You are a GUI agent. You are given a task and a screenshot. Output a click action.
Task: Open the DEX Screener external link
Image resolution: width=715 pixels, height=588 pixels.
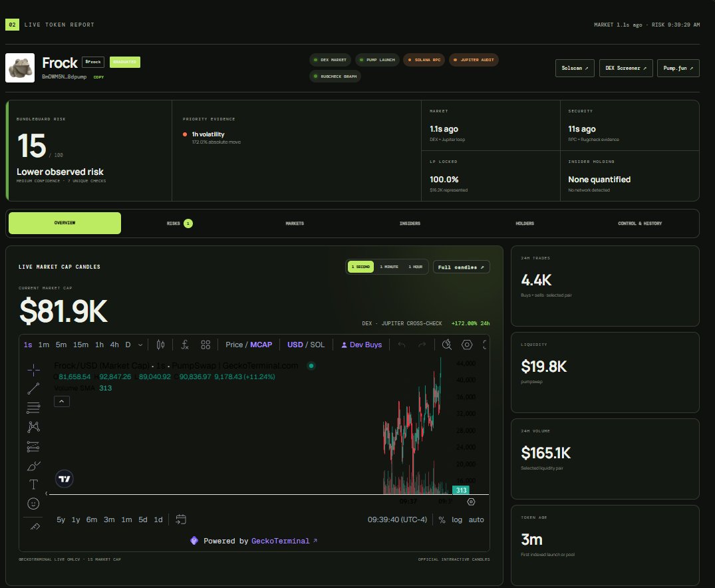[626, 68]
